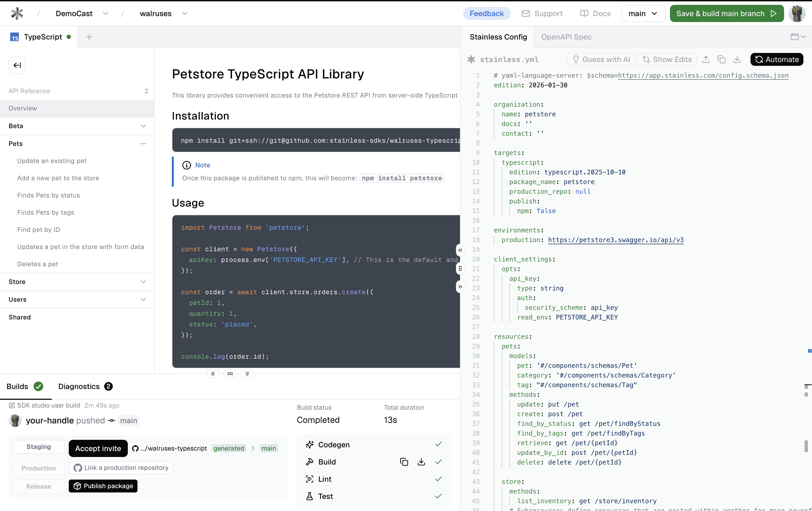Expand the Store section
Screen dimensions: 812x511
click(x=143, y=282)
